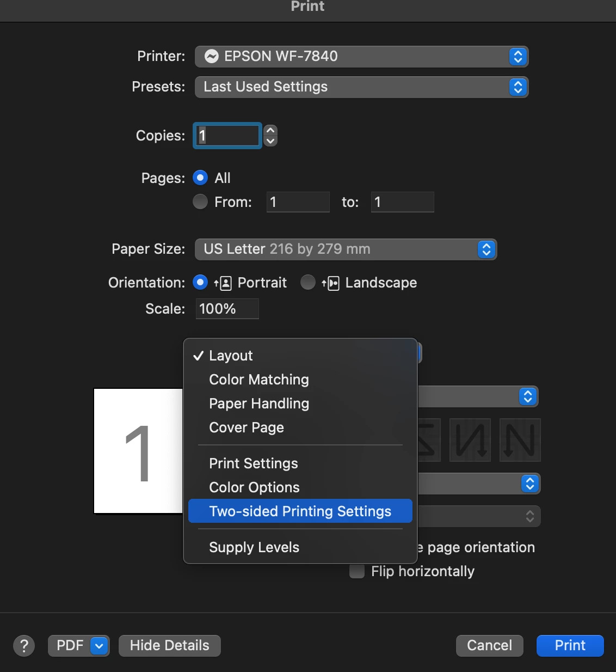Click the copies stepper up arrow
The image size is (616, 672).
coord(270,130)
